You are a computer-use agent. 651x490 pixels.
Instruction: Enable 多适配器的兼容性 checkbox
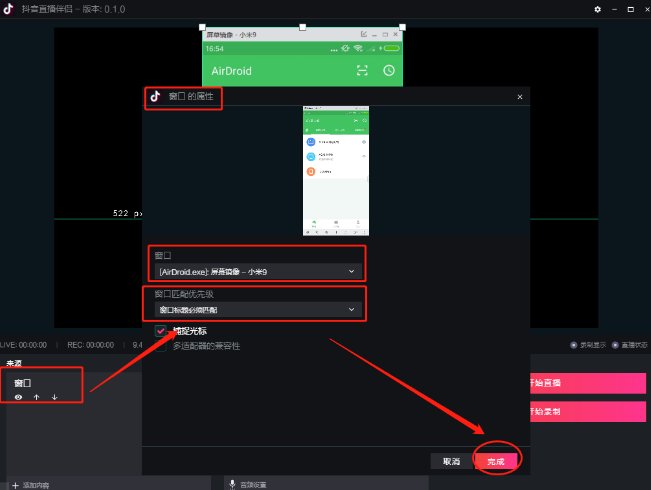click(x=160, y=346)
